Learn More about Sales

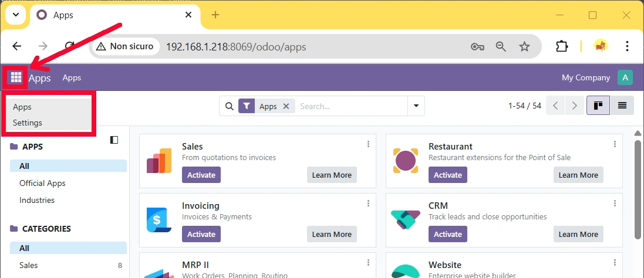click(332, 175)
